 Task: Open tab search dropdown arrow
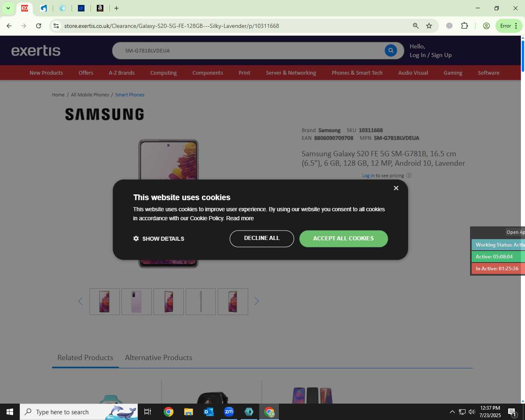[8, 8]
